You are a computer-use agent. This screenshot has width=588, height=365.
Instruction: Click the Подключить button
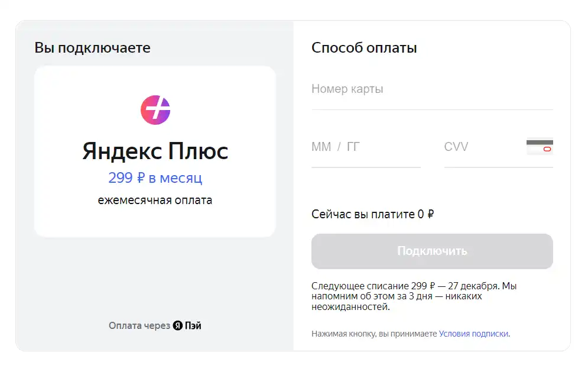click(432, 251)
